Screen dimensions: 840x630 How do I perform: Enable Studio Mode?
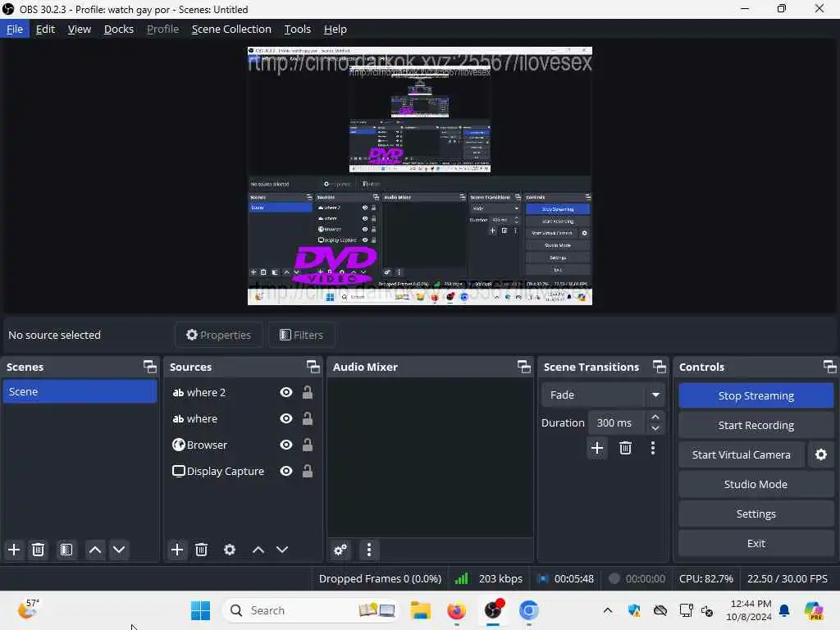tap(756, 484)
